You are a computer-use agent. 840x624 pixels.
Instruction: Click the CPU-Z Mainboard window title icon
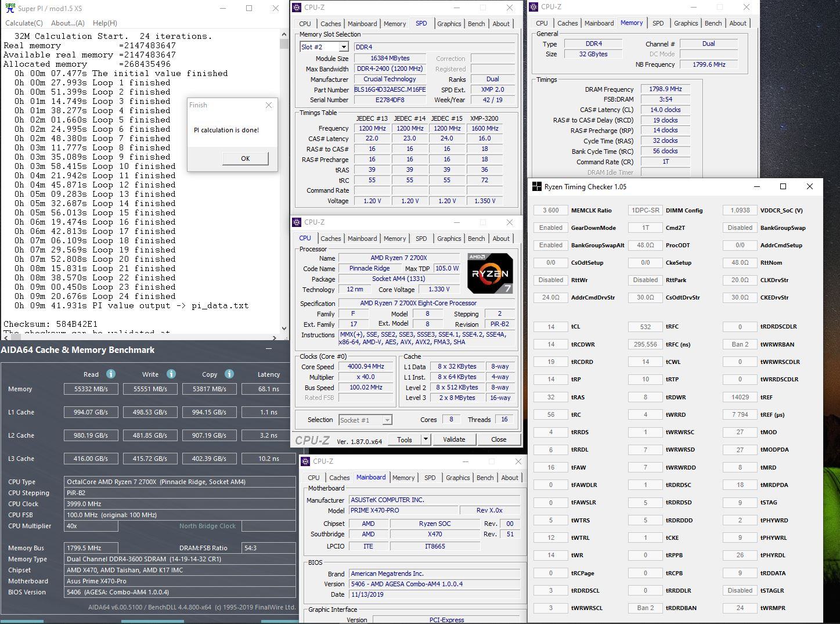(x=305, y=461)
